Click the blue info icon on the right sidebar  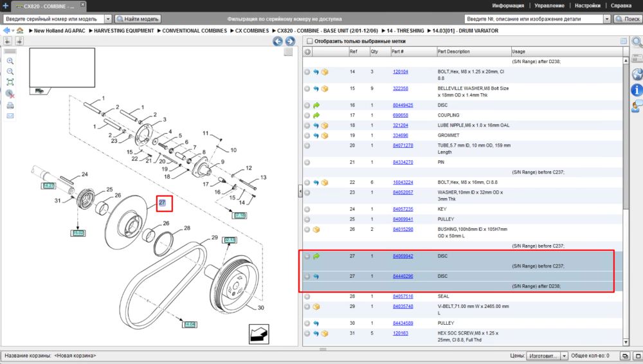click(x=637, y=90)
